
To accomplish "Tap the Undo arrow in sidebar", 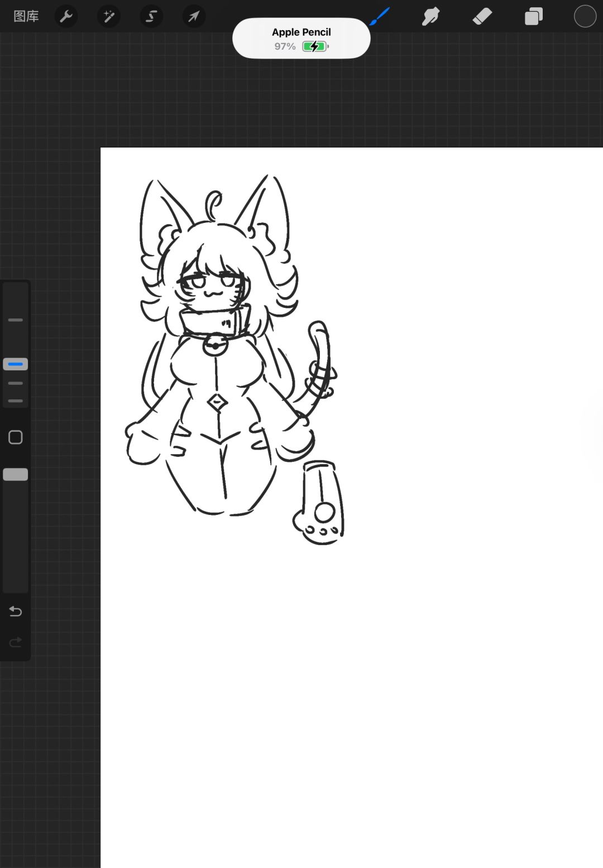I will (16, 612).
